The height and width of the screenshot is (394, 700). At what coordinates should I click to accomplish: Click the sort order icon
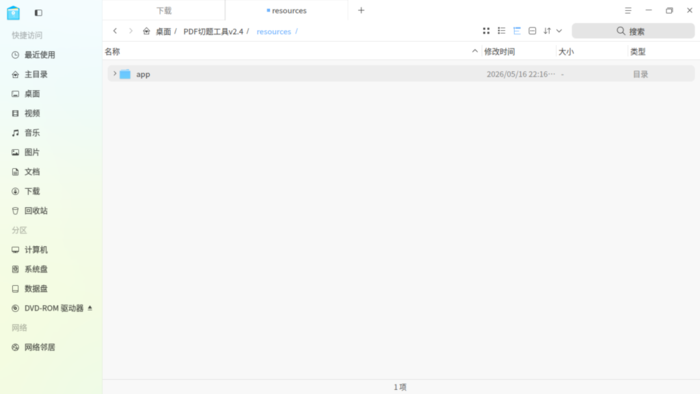pos(547,31)
